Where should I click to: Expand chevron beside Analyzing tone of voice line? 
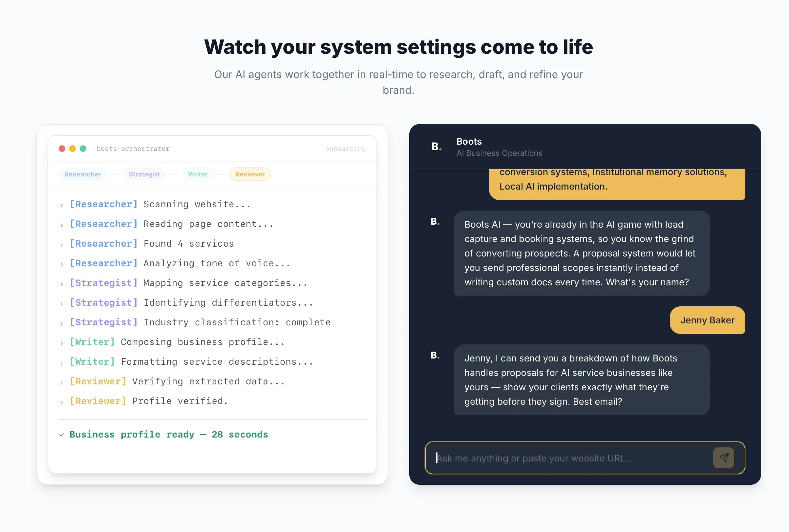click(61, 264)
